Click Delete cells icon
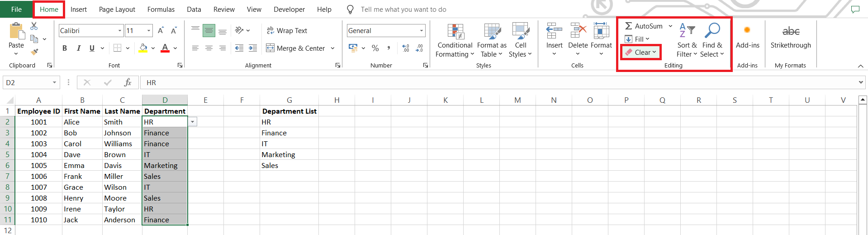Screen dimensions: 868x235 (578, 31)
